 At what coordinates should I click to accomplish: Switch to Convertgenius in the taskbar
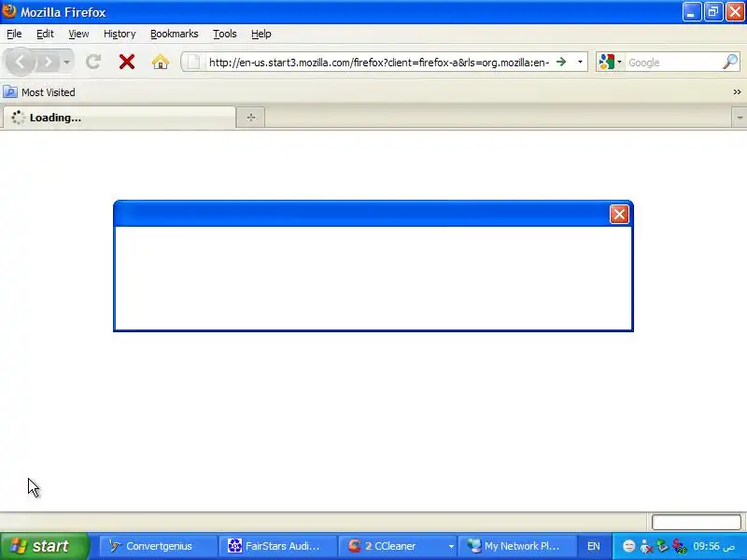coord(157,546)
